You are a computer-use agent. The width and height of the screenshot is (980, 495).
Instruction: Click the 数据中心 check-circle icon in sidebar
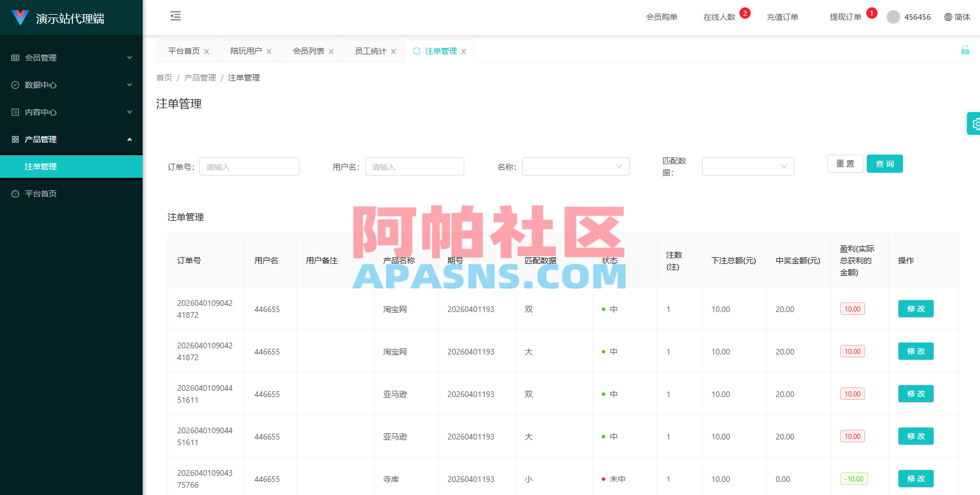point(15,85)
